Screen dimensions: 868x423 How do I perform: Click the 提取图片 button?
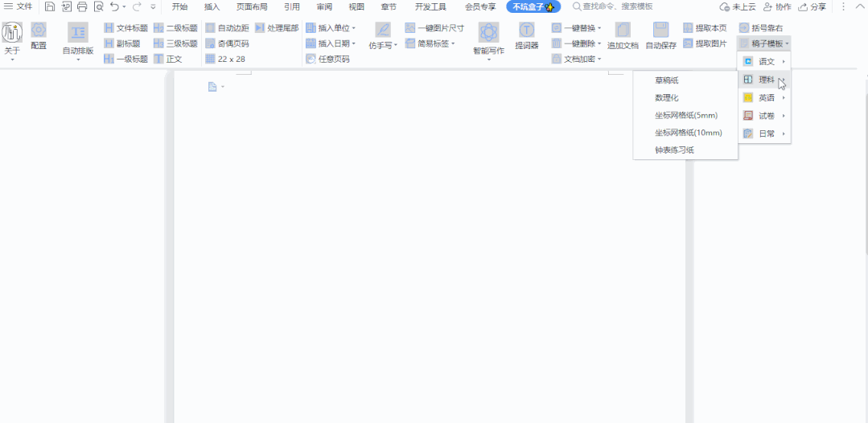[705, 43]
